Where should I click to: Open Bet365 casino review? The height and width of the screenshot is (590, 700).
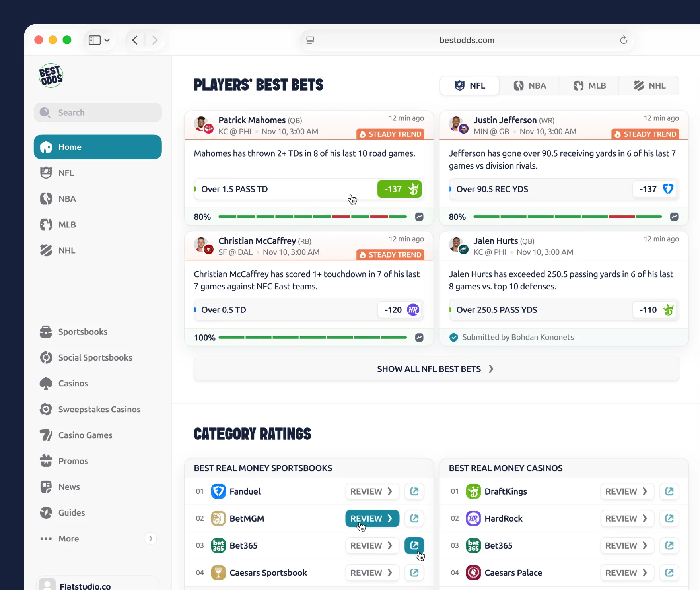click(x=627, y=545)
